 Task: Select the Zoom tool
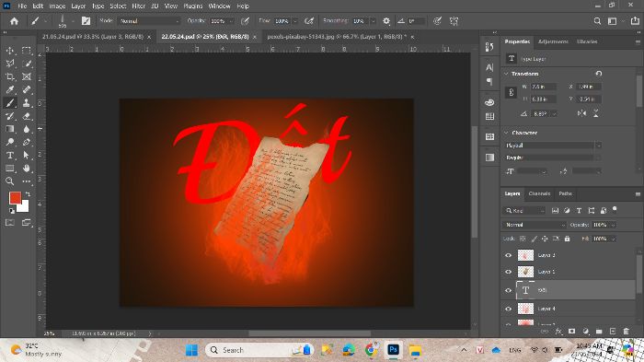(10, 181)
